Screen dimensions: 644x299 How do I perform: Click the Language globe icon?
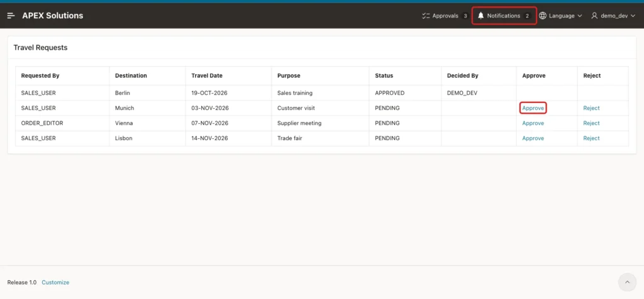click(x=543, y=16)
